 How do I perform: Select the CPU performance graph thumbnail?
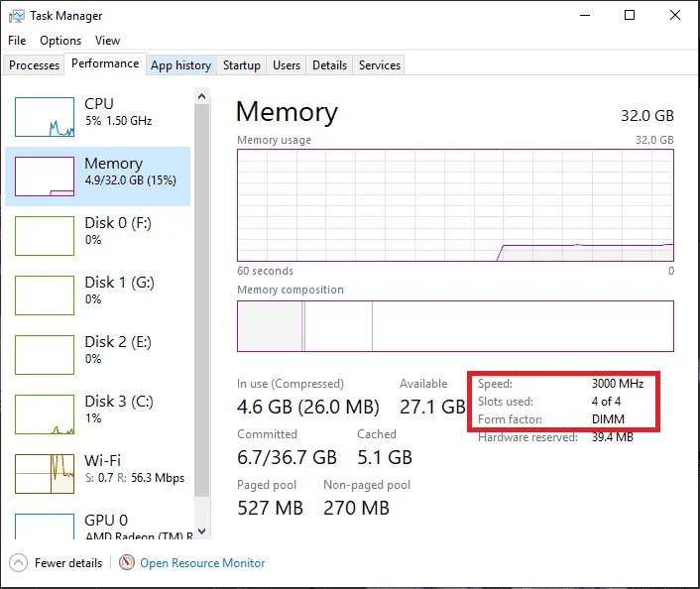pyautogui.click(x=45, y=117)
